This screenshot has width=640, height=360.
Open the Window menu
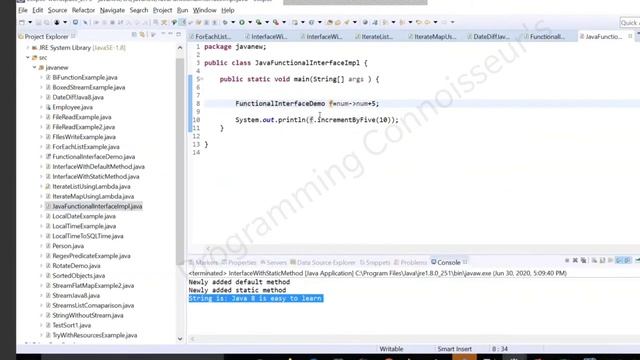click(x=204, y=10)
